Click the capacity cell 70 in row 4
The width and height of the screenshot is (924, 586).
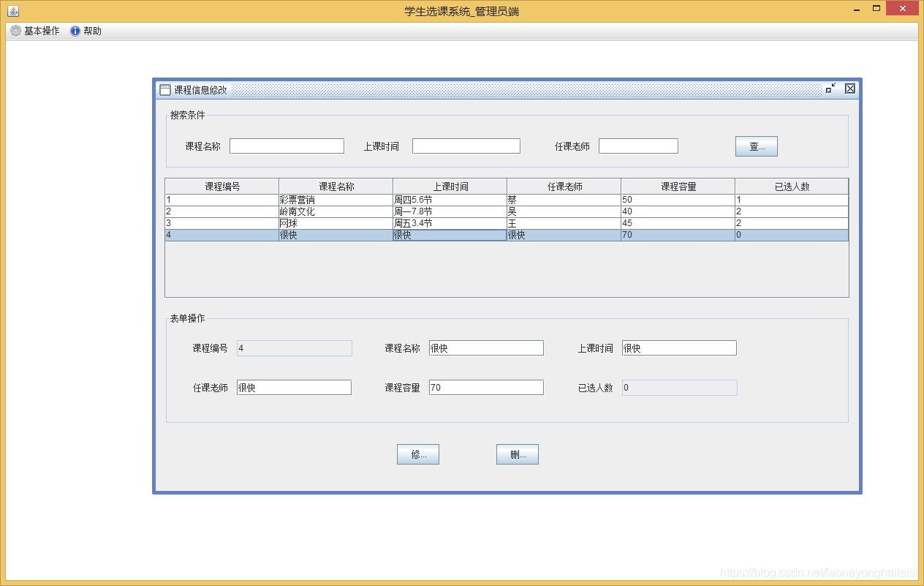[678, 235]
